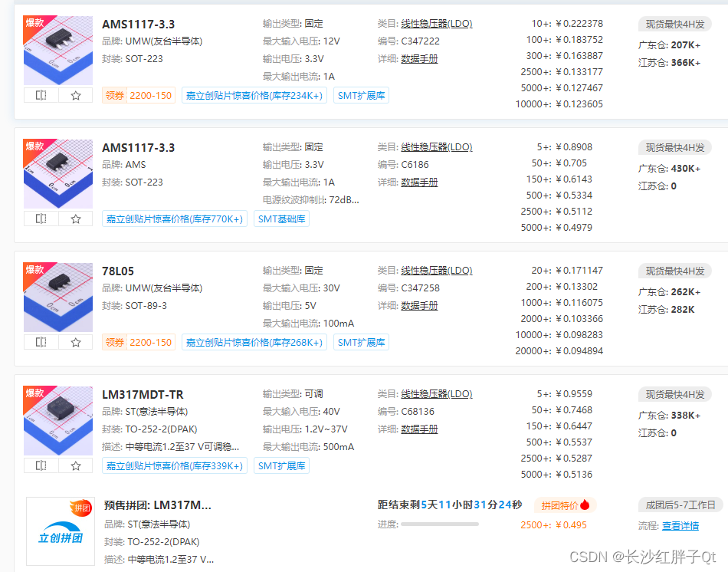Select price tier 5+: ￥0.8908

click(x=565, y=147)
